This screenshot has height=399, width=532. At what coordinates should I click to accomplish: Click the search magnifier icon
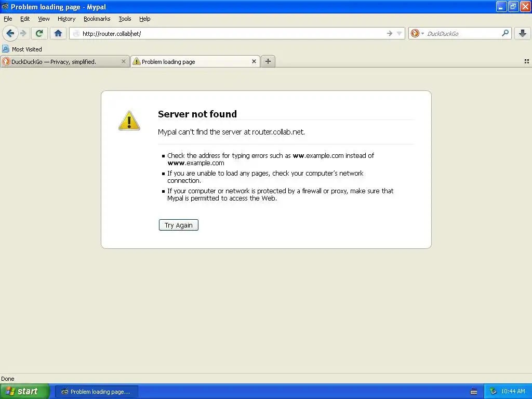[x=505, y=33]
